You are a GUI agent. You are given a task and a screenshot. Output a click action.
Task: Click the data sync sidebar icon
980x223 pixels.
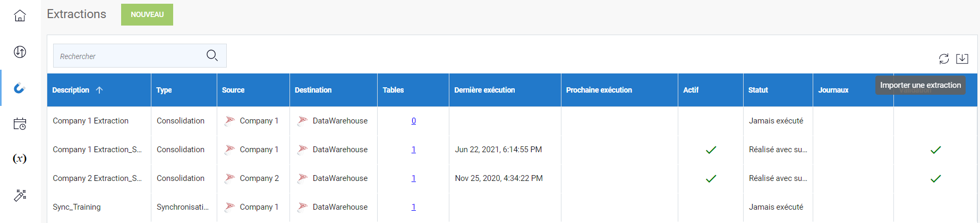(x=20, y=52)
